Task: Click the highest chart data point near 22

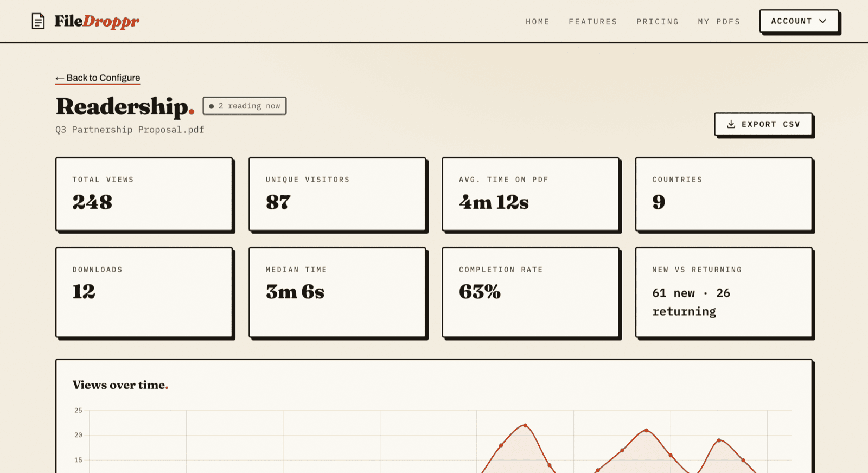Action: click(x=525, y=425)
